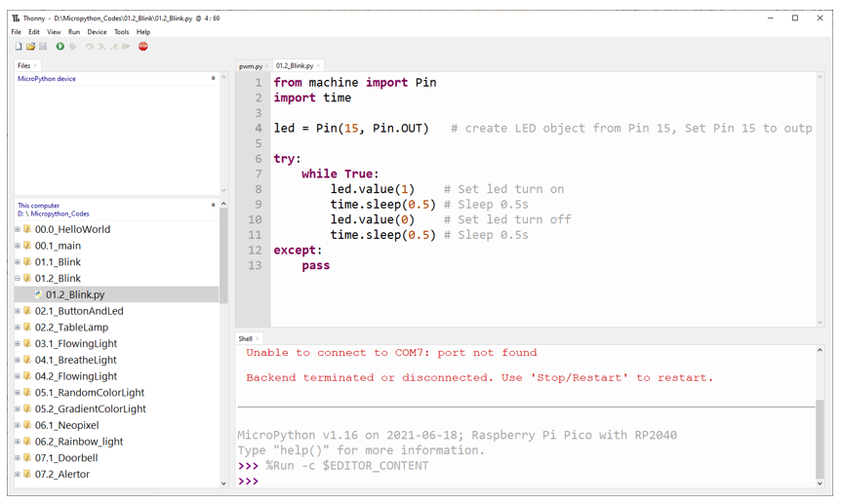Image resolution: width=842 pixels, height=504 pixels.
Task: Click the step into icon
Action: pos(101,47)
